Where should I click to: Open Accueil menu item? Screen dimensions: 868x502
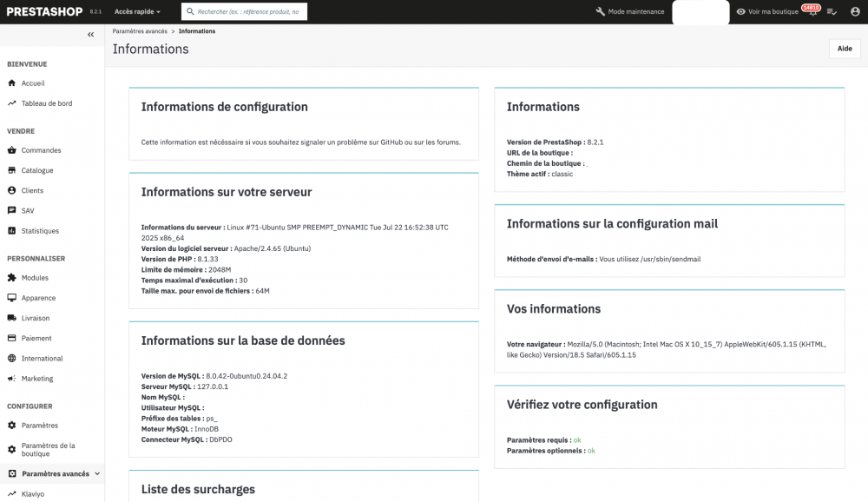pyautogui.click(x=33, y=83)
